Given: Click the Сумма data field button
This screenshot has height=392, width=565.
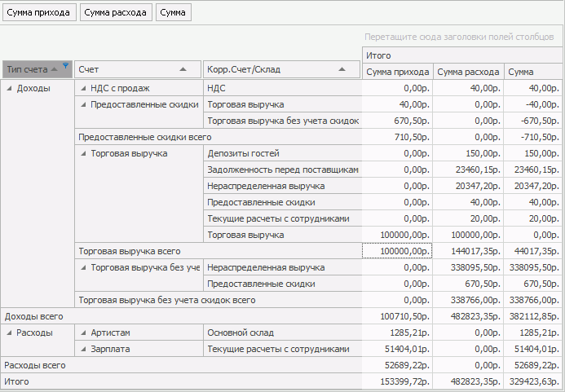Looking at the screenshot, I should click(x=173, y=13).
